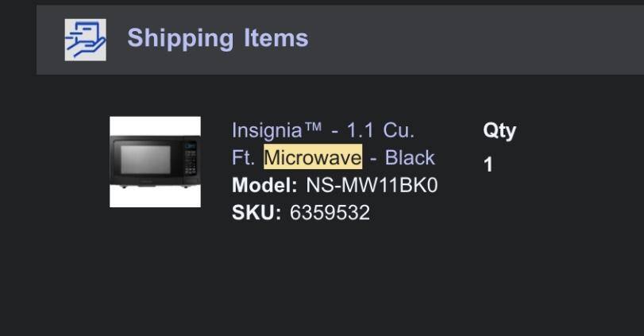
Task: Click the quantity value 1
Action: (x=488, y=165)
